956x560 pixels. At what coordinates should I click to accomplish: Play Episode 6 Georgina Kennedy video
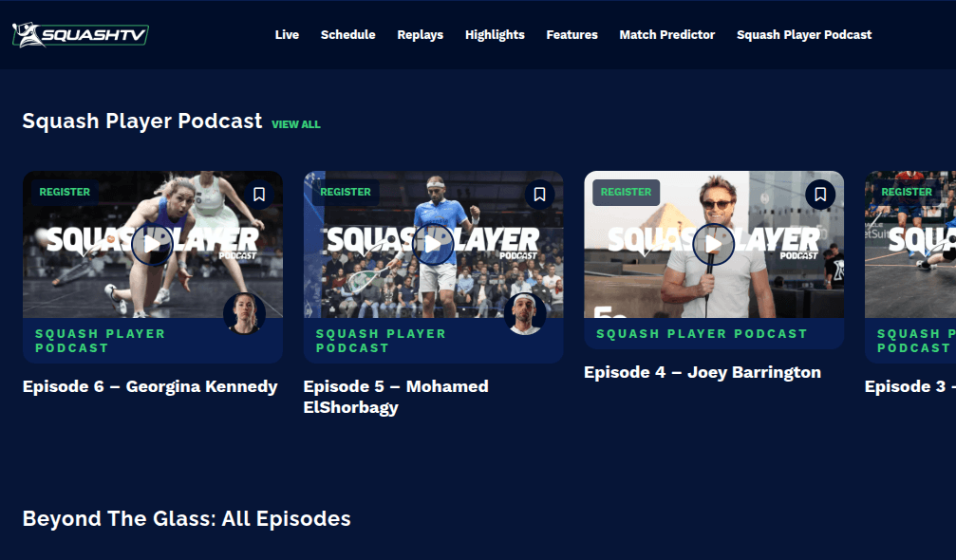click(x=152, y=245)
